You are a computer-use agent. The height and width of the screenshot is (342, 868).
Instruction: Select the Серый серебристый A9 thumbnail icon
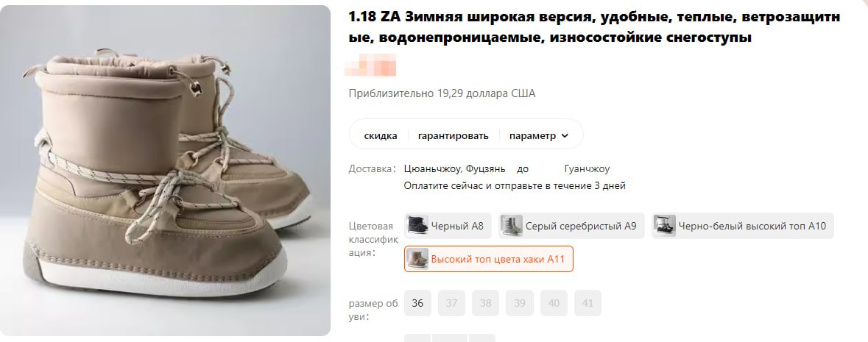(x=512, y=226)
